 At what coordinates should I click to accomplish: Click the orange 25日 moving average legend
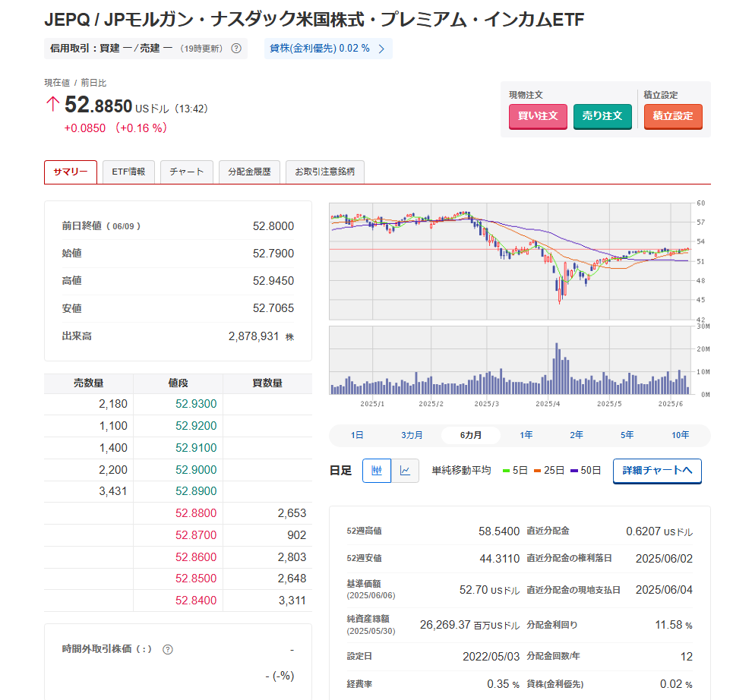(x=549, y=471)
